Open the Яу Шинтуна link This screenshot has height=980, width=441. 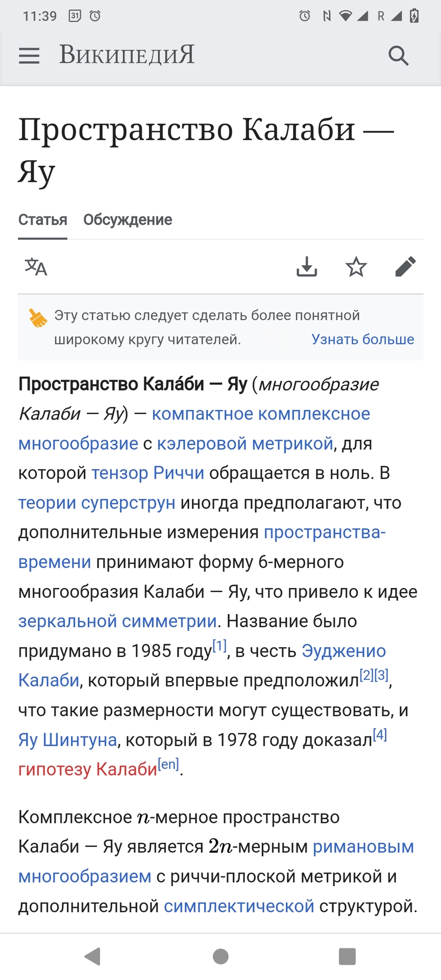pos(68,740)
